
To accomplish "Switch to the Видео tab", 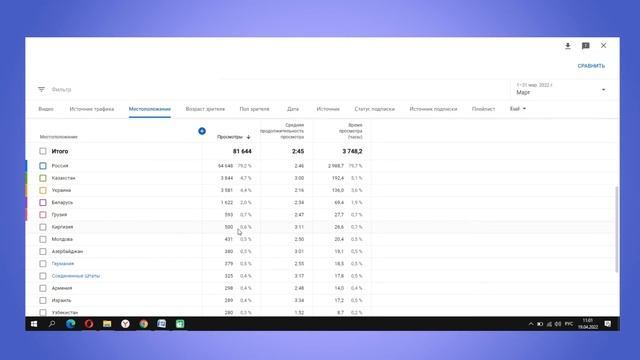I will [x=46, y=109].
